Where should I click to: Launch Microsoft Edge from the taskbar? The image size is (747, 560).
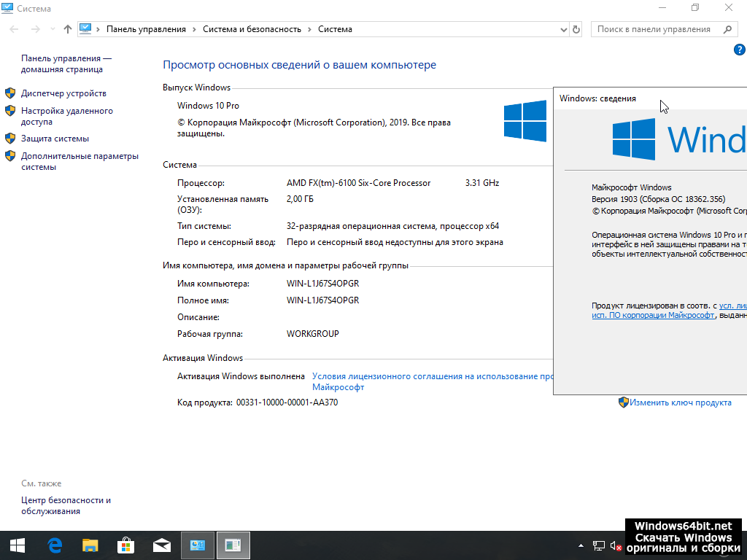[x=54, y=545]
